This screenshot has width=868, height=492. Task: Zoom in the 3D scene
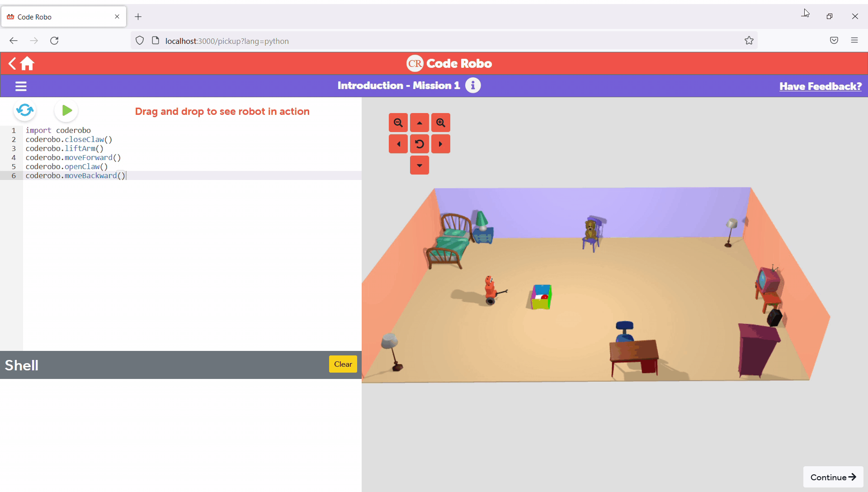441,123
